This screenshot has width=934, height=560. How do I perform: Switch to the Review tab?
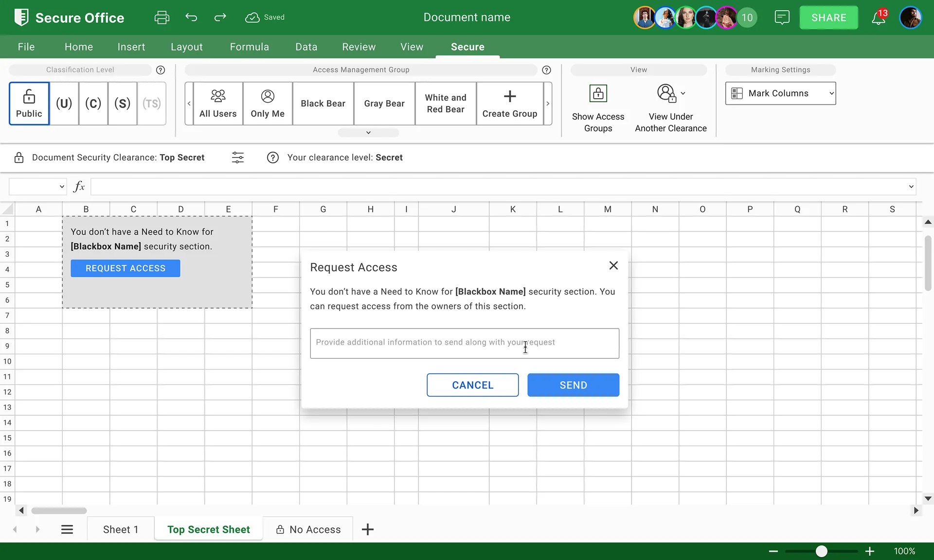(359, 47)
